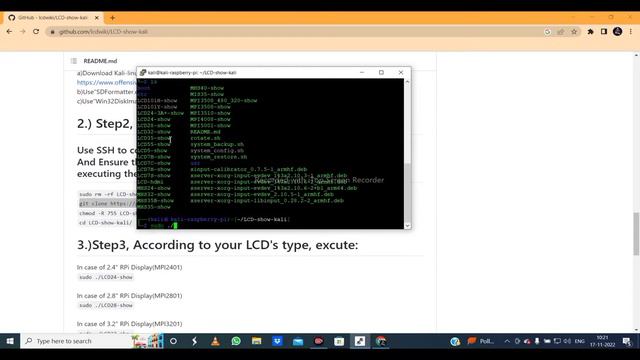Click system_restore.sh in terminal listing

point(219,157)
